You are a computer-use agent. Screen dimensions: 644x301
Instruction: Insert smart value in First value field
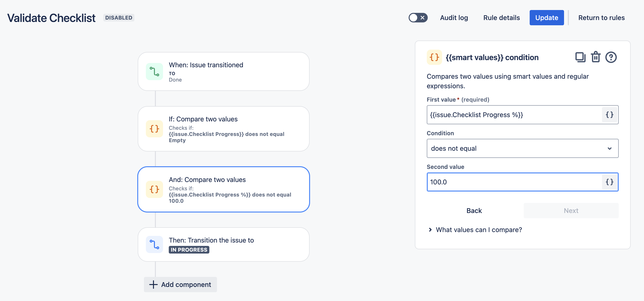click(x=609, y=115)
